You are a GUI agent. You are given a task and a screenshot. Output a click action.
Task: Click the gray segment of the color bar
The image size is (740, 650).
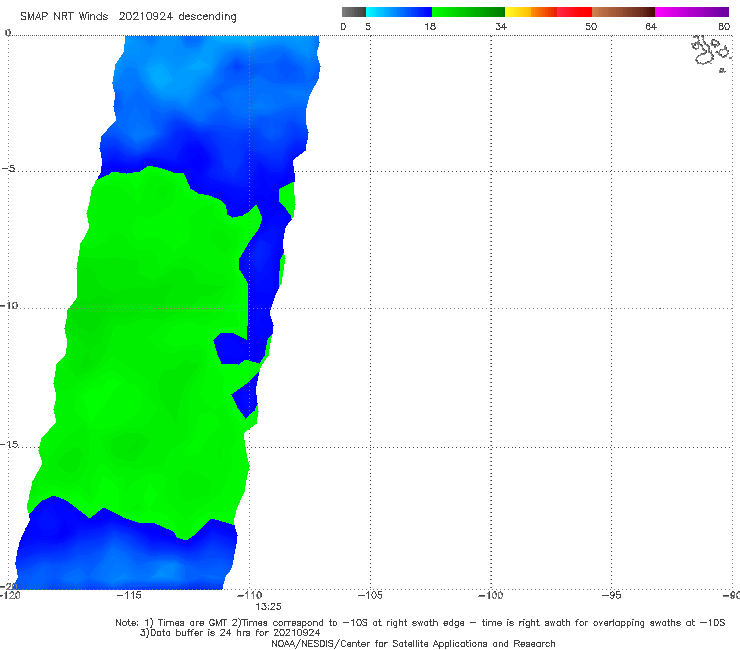point(354,12)
